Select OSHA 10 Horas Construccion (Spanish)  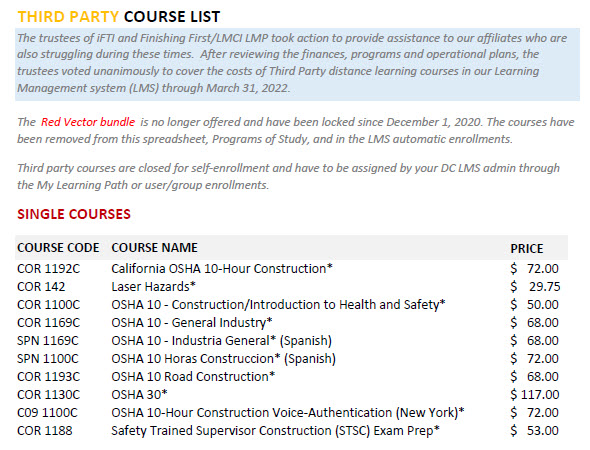(224, 359)
